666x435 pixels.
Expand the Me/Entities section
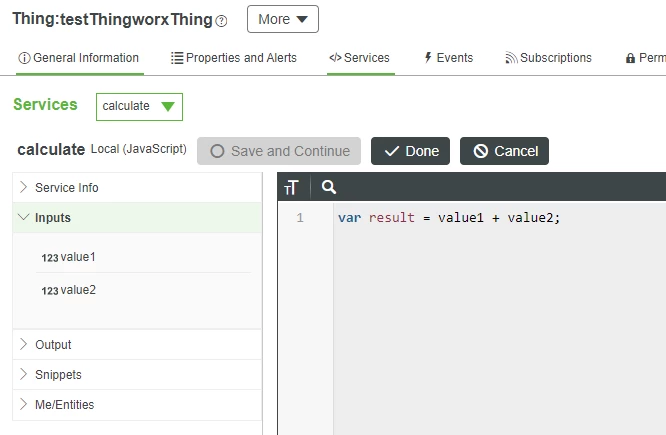coord(137,404)
